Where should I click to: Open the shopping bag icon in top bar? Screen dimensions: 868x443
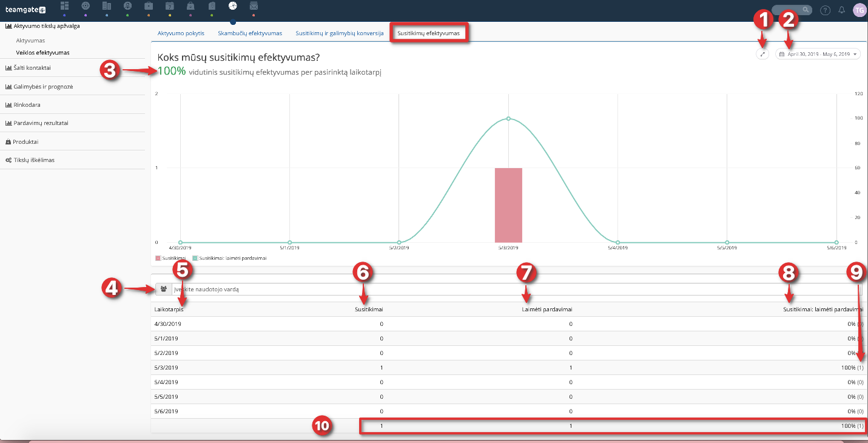coord(190,5)
